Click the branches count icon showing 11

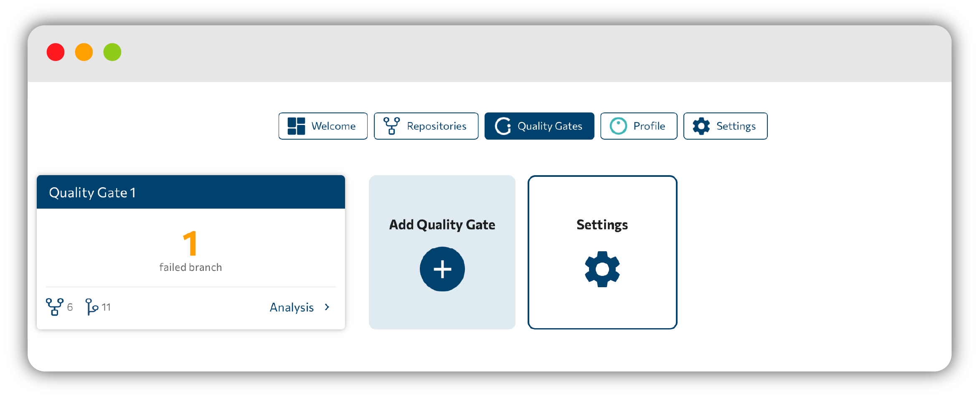91,307
